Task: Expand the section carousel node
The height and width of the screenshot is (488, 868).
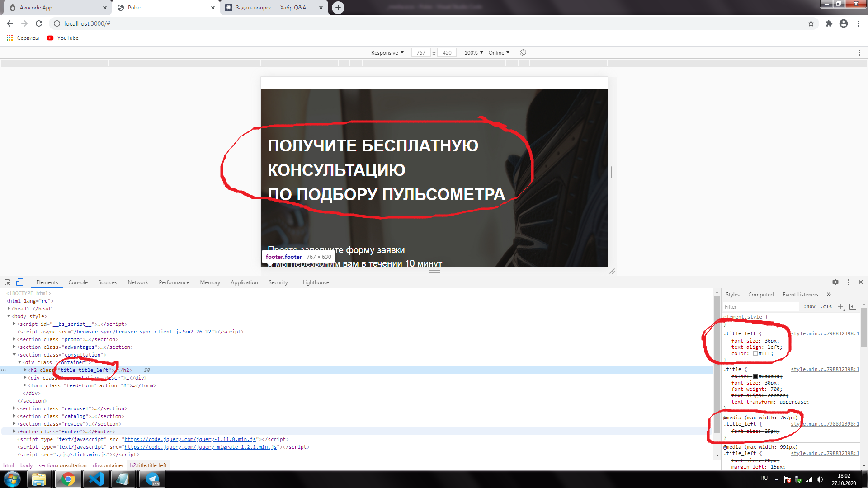Action: coord(14,408)
